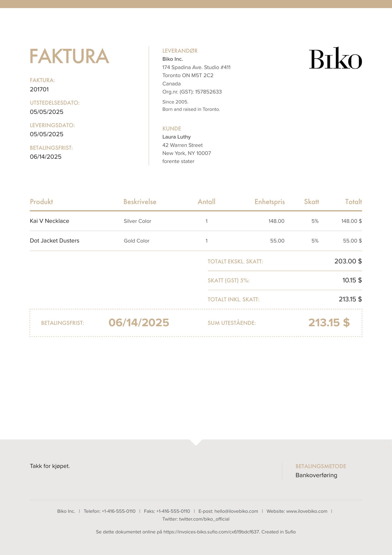Screen dimensions: 392x555
Task: Click TOTALT EKSKL. SKATT label
Action: 235,261
